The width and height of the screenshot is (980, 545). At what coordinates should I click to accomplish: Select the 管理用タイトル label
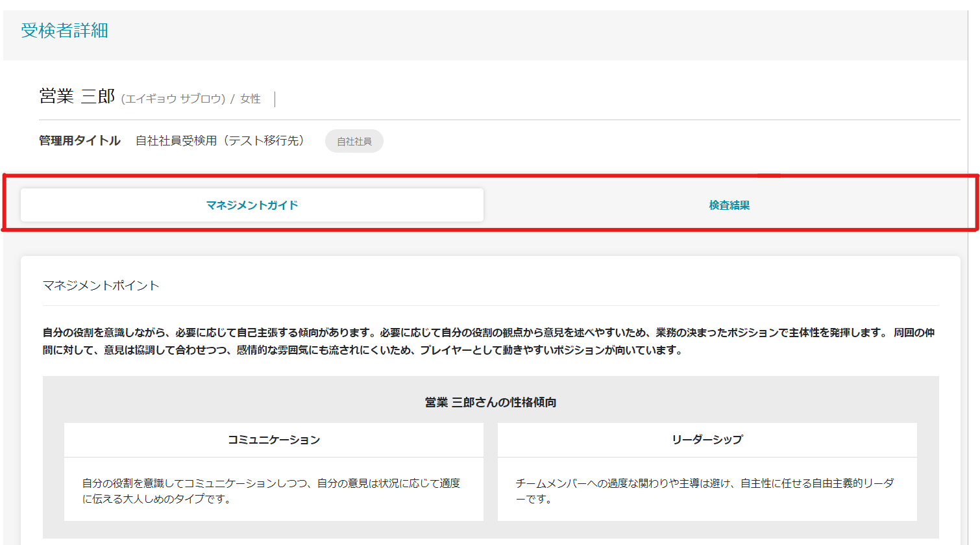tap(79, 140)
